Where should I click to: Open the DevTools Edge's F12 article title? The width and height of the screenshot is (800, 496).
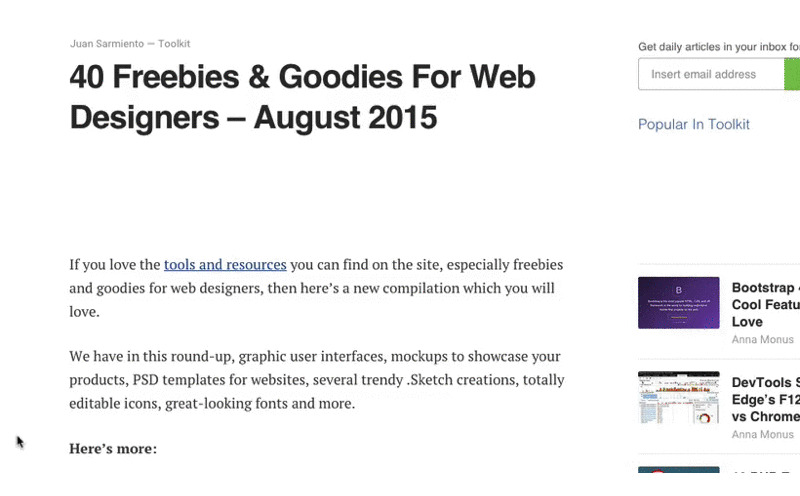765,400
